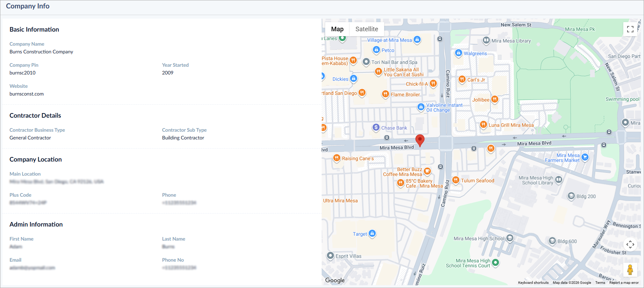Click the Valvoline Instant Oil Change pin
644x288 pixels.
click(x=421, y=107)
